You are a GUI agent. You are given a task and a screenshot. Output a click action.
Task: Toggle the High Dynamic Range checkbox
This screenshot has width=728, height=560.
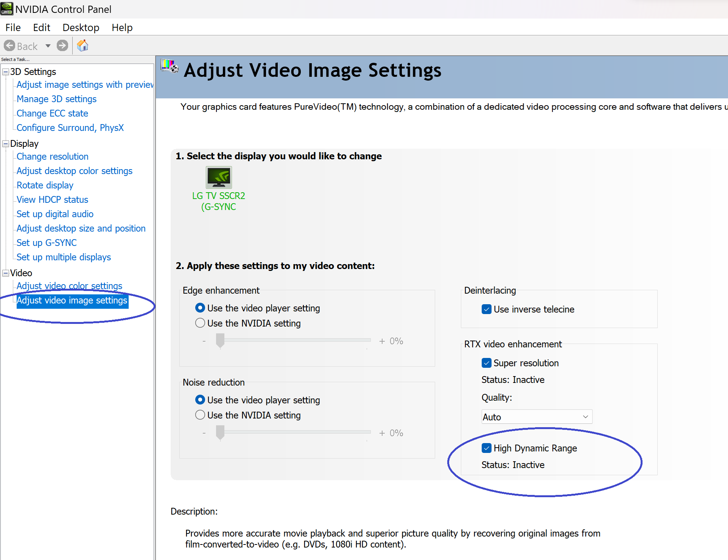coord(487,448)
